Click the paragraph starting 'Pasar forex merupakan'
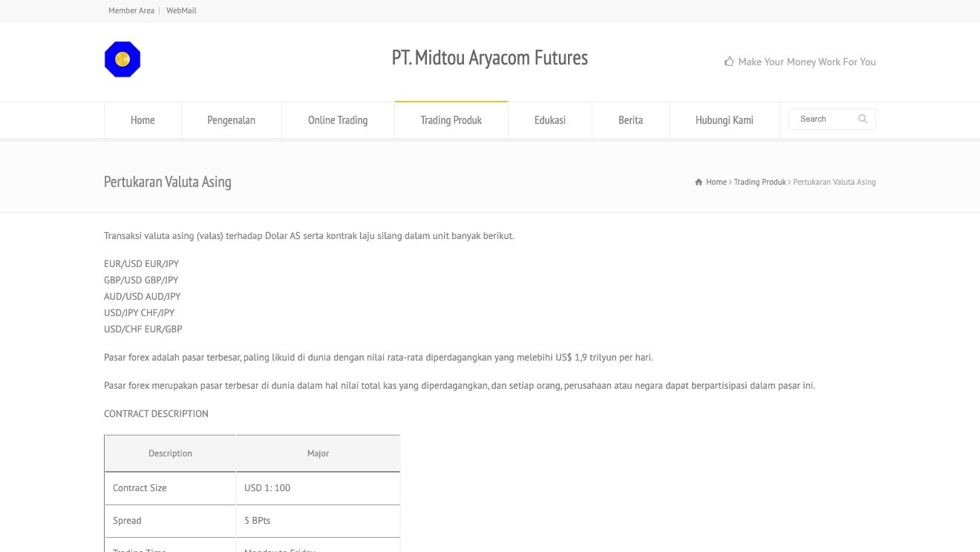Screen dimensions: 980x552 pos(460,386)
